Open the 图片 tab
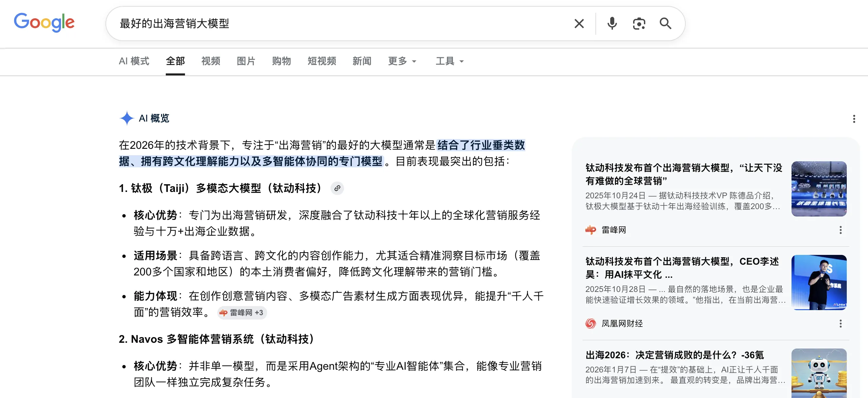Screen dimensions: 868x398 coord(246,61)
